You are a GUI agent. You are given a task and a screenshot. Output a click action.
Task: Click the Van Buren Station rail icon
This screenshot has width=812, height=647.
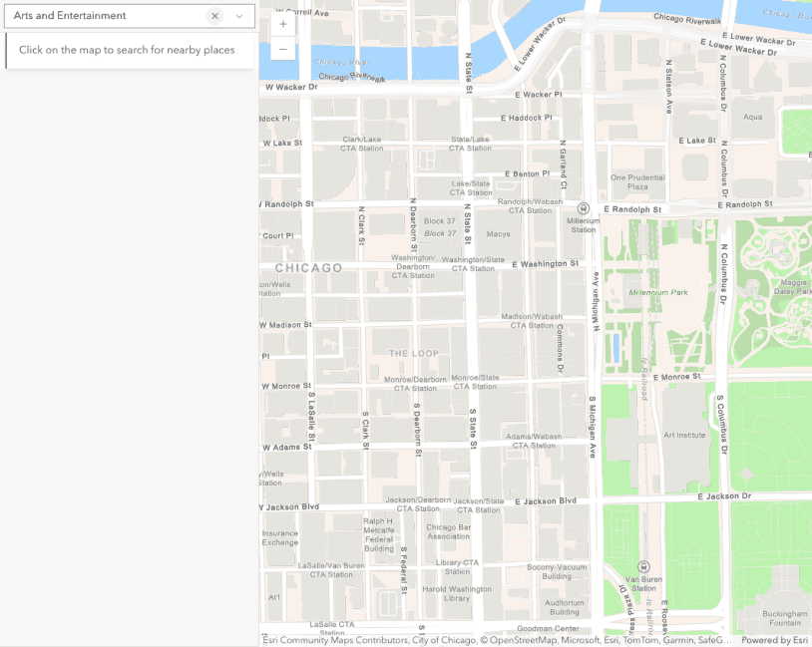(643, 566)
